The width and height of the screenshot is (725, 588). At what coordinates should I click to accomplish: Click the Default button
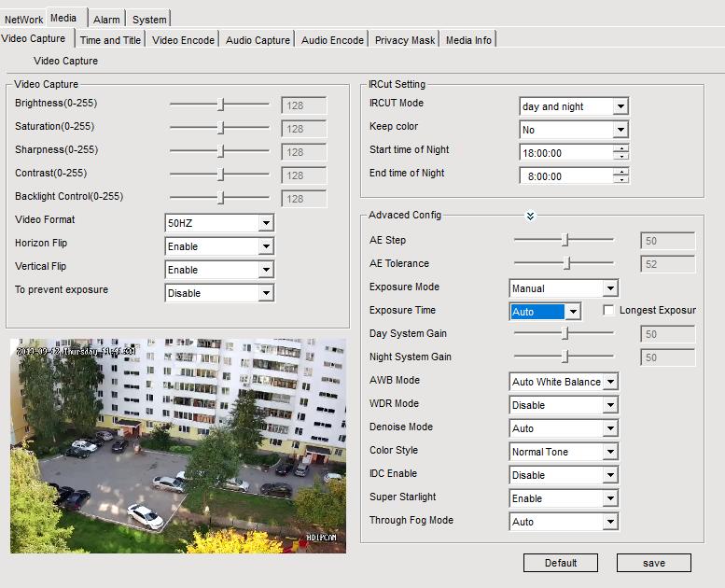coord(560,563)
